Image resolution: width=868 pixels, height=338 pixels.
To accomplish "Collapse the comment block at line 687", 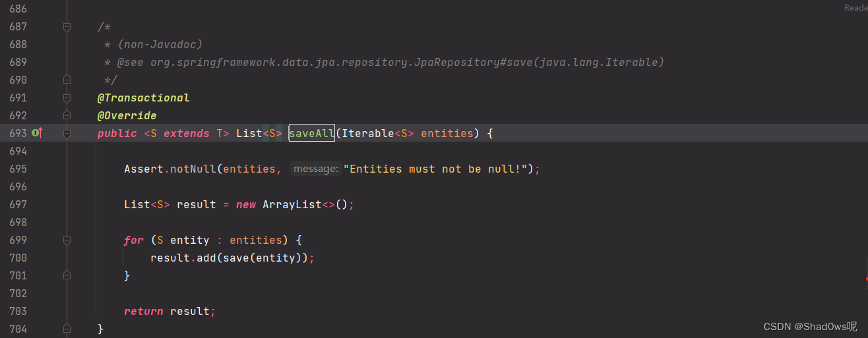I will [67, 27].
